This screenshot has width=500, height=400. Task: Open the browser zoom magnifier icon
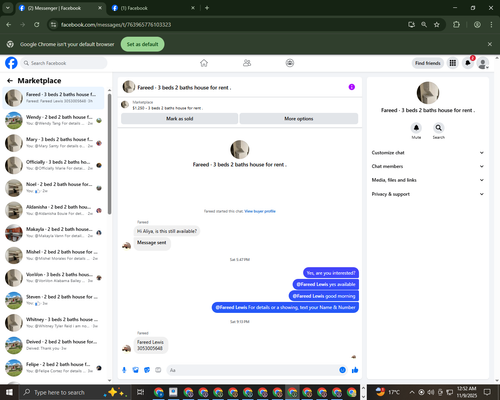pos(424,25)
